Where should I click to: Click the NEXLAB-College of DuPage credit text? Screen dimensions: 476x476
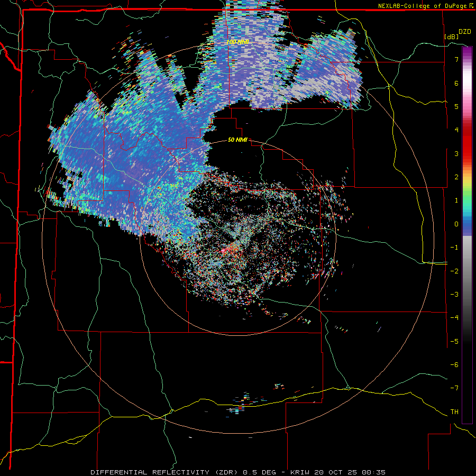[423, 6]
